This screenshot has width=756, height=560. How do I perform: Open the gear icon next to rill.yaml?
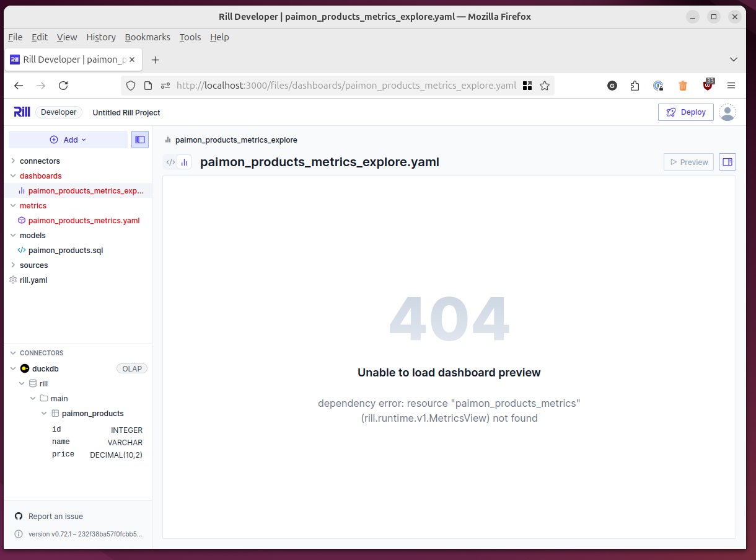(x=12, y=280)
